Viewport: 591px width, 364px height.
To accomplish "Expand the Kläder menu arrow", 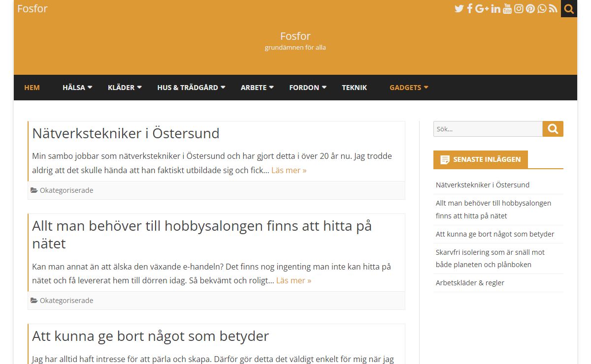I will point(139,87).
